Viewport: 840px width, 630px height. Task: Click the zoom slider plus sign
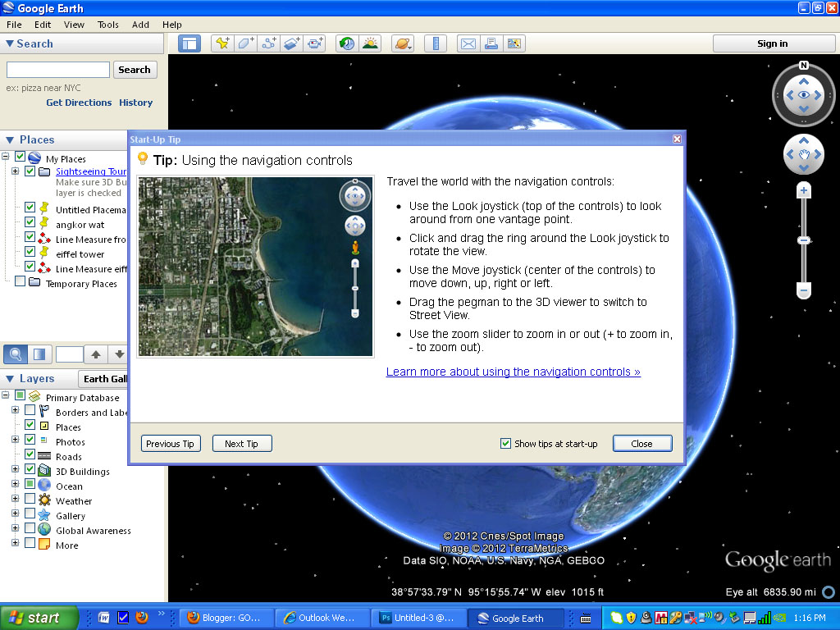point(804,189)
